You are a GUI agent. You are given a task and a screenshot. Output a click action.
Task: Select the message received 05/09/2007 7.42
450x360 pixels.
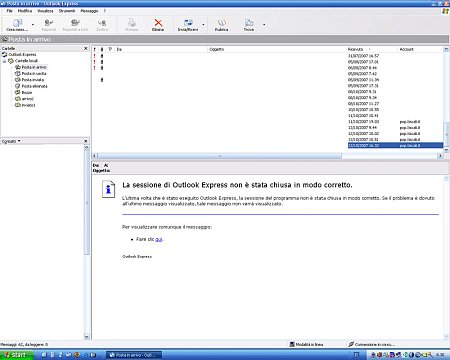coord(268,74)
